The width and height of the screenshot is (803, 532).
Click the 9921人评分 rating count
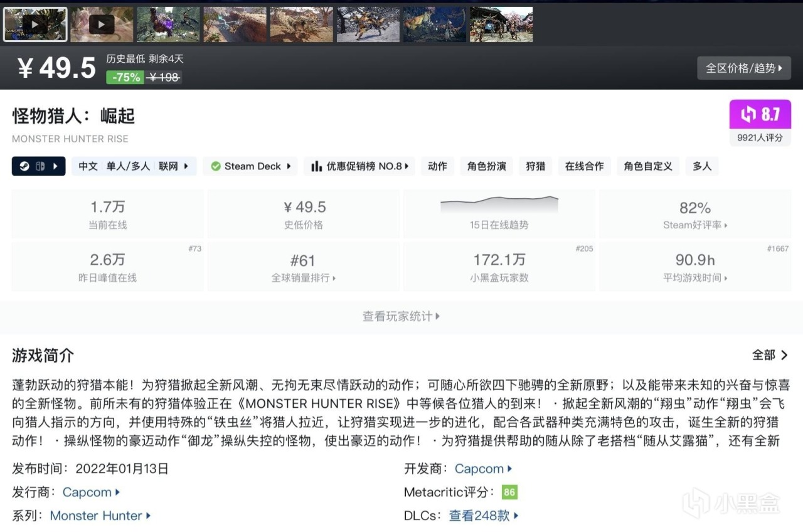tap(760, 137)
